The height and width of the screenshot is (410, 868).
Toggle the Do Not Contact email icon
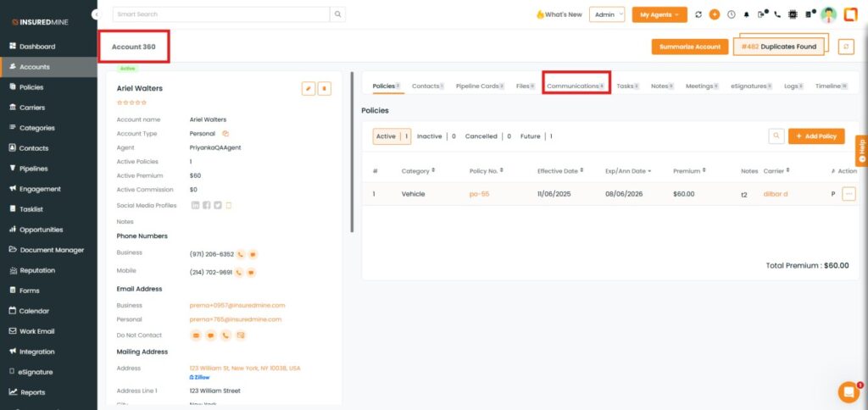tap(197, 335)
